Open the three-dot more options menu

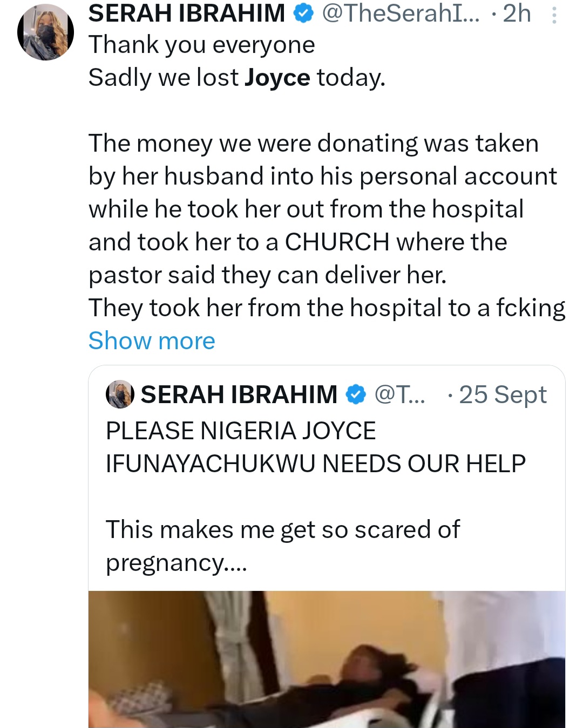[554, 15]
